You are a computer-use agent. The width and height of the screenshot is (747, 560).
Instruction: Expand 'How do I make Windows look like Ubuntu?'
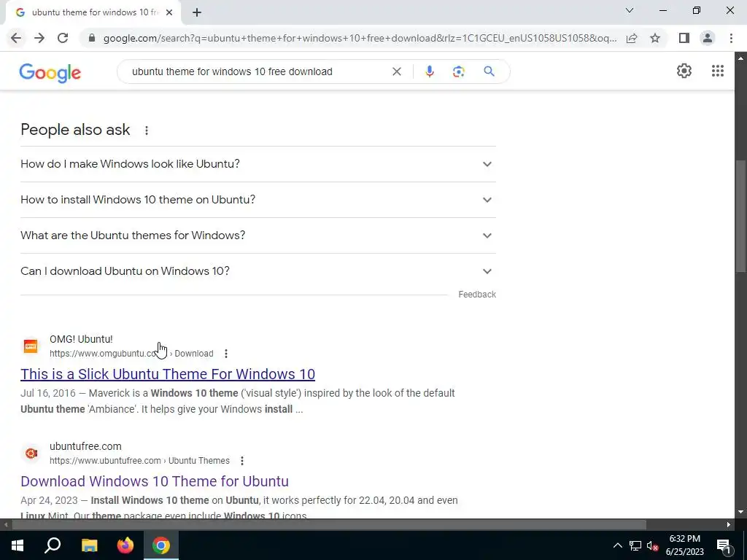258,164
